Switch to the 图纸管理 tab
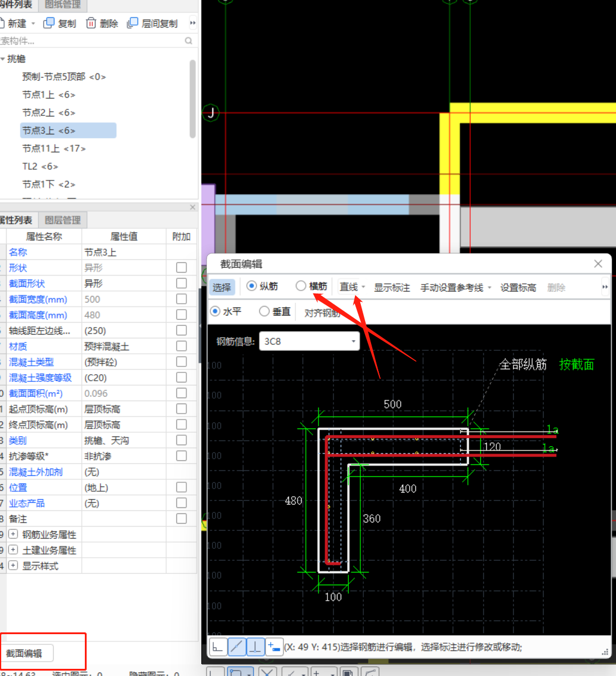 coord(63,5)
